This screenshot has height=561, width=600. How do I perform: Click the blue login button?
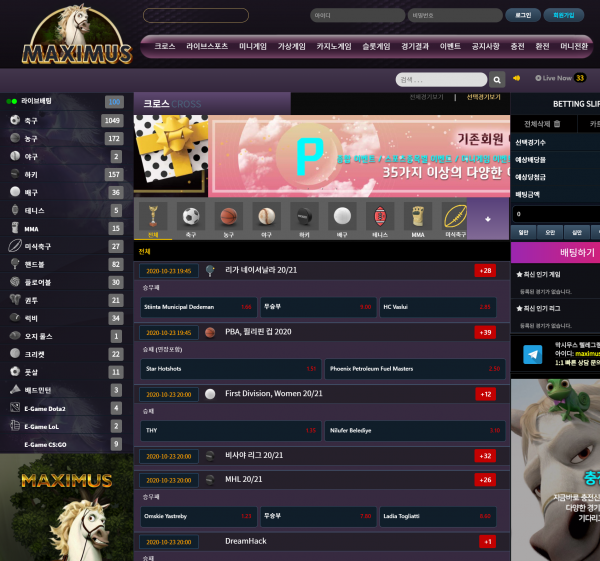523,15
